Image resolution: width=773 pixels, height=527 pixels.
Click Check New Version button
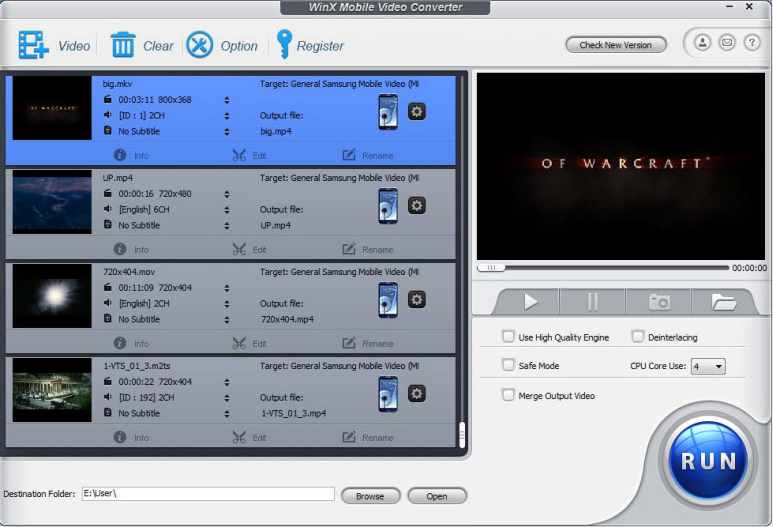point(616,45)
